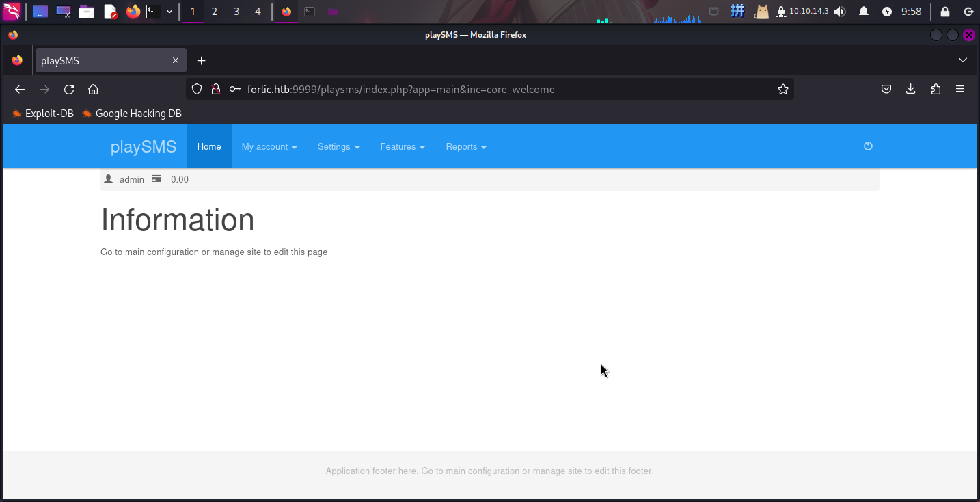Click the session log out icon
Viewport: 980px width, 502px height.
point(968,12)
